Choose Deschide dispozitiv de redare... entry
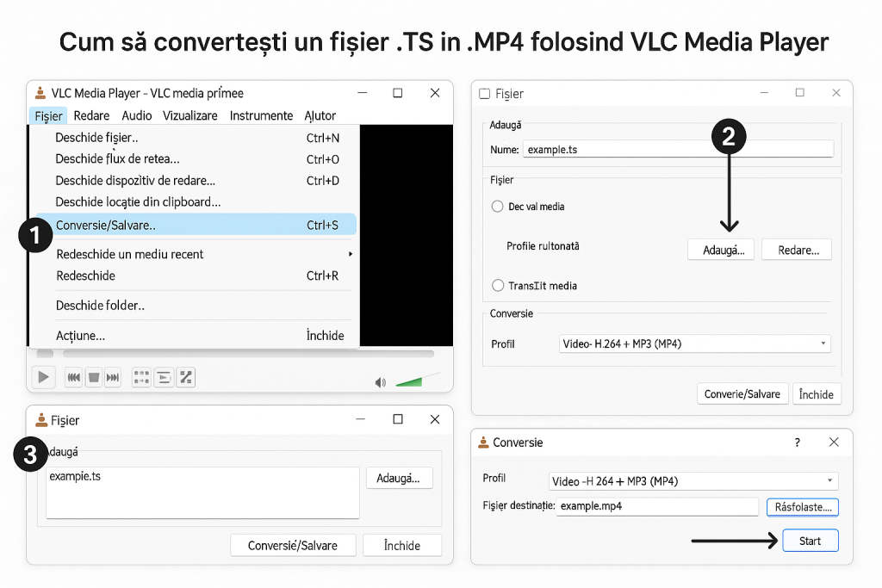Viewport: 882px width, 588px height. click(x=196, y=181)
